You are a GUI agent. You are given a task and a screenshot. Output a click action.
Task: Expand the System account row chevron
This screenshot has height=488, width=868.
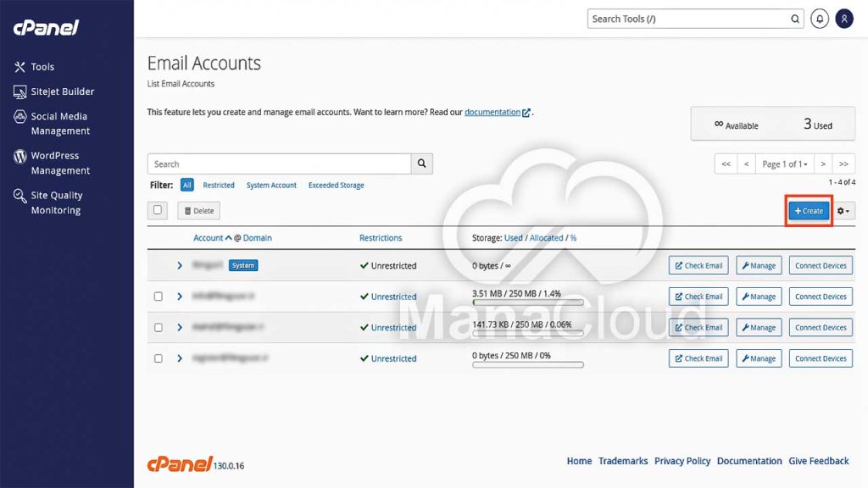click(x=180, y=265)
